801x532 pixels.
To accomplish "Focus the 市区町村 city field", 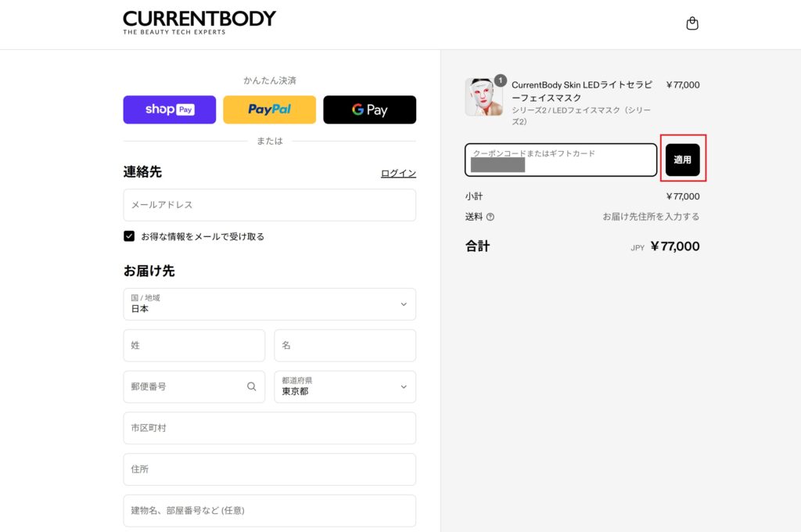I will click(x=270, y=428).
